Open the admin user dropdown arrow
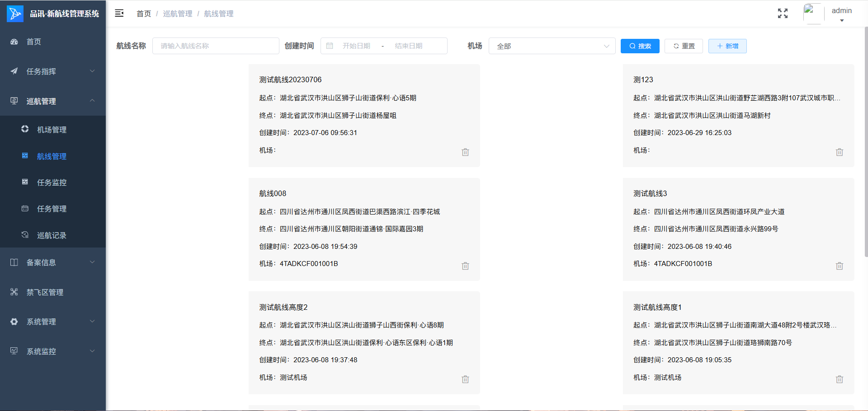868x411 pixels. (842, 20)
